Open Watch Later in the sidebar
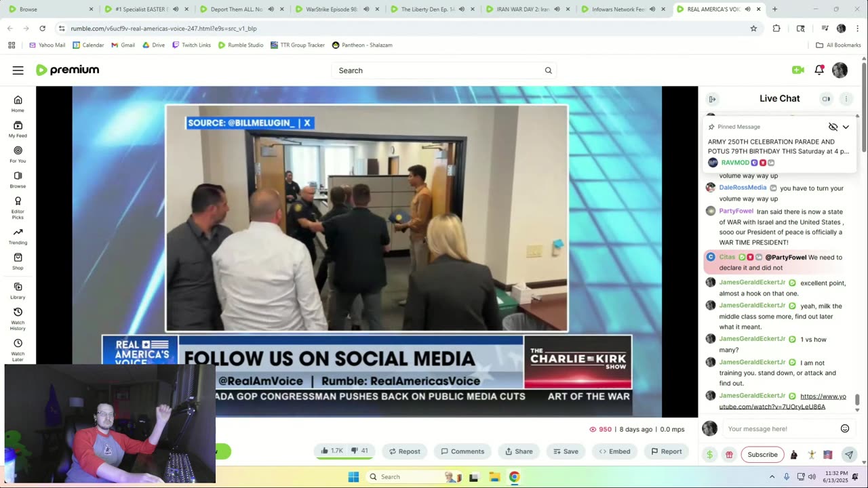This screenshot has width=868, height=488. [x=18, y=350]
